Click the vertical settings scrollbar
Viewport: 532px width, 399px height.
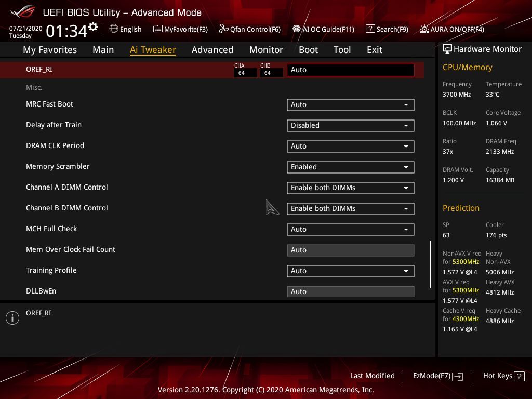point(431,264)
